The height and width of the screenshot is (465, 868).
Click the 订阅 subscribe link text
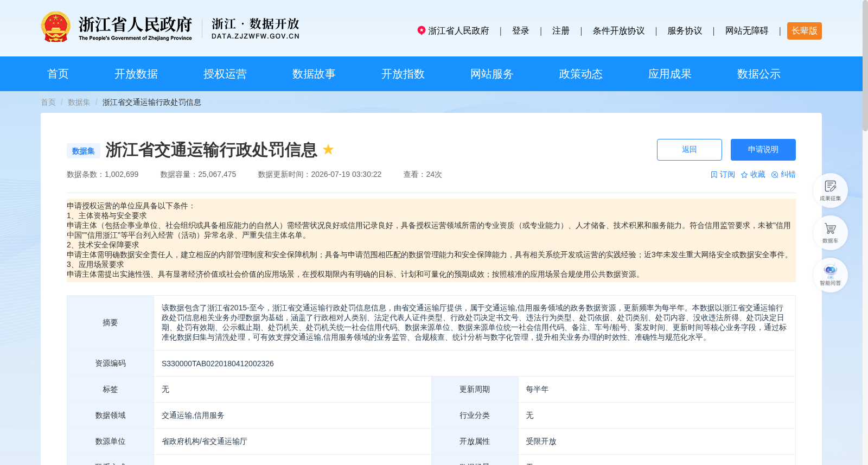click(727, 175)
